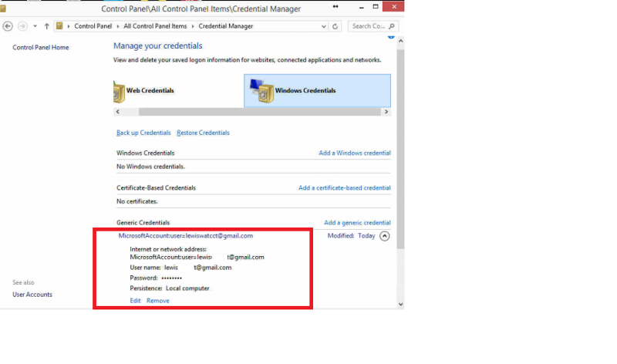Click the Windows Credentials safe icon

tap(262, 91)
